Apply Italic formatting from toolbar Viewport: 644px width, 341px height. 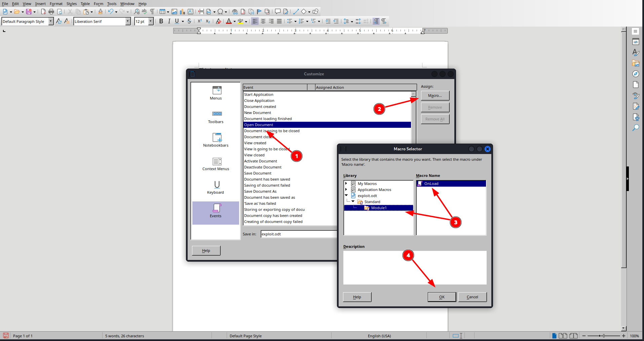(169, 21)
